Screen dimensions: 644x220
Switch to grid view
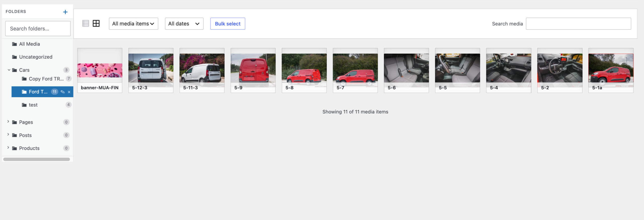[x=96, y=24]
